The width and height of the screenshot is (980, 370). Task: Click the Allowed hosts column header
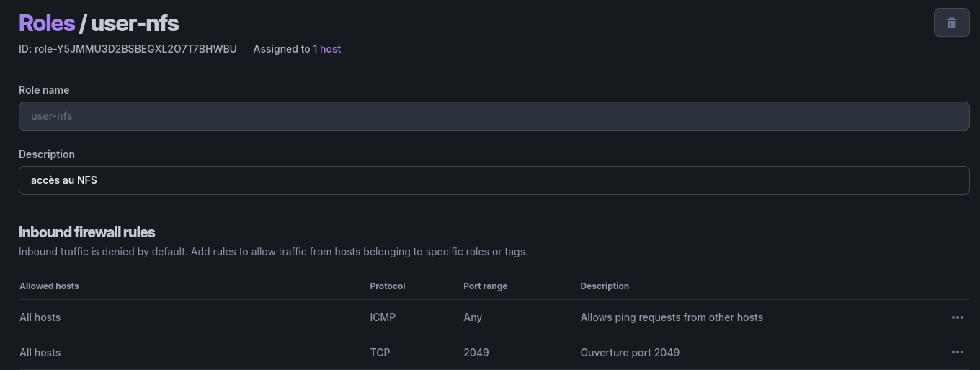[49, 286]
